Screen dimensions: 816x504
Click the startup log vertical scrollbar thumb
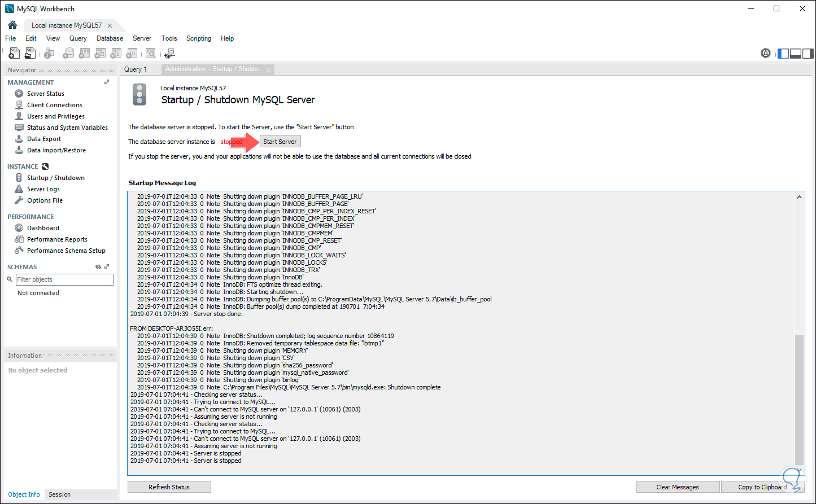(799, 400)
